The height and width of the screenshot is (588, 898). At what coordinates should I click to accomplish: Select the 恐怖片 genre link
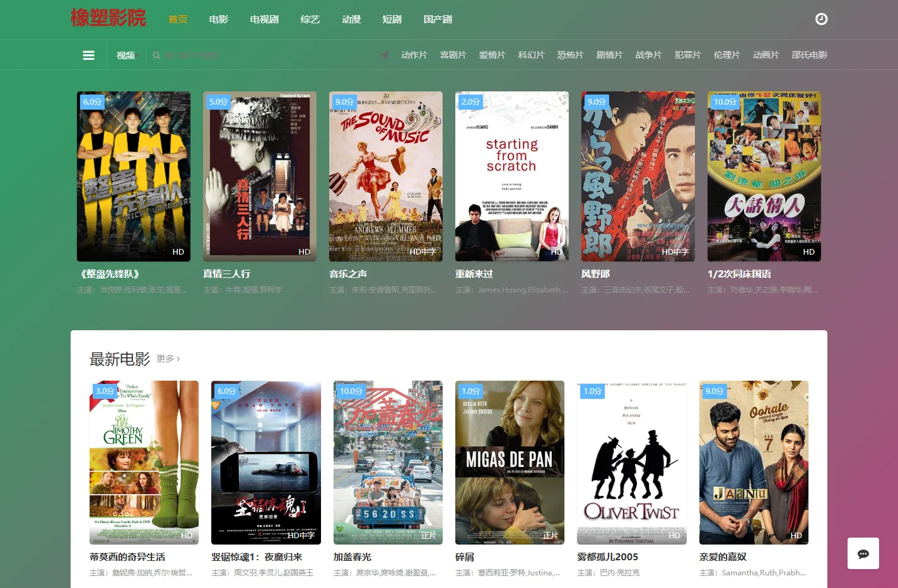click(x=570, y=55)
